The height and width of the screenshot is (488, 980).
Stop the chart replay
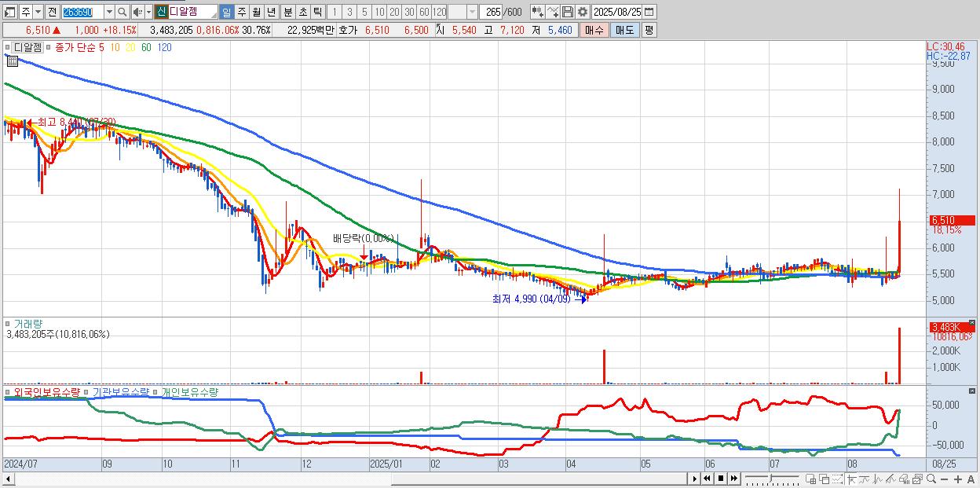[721, 478]
